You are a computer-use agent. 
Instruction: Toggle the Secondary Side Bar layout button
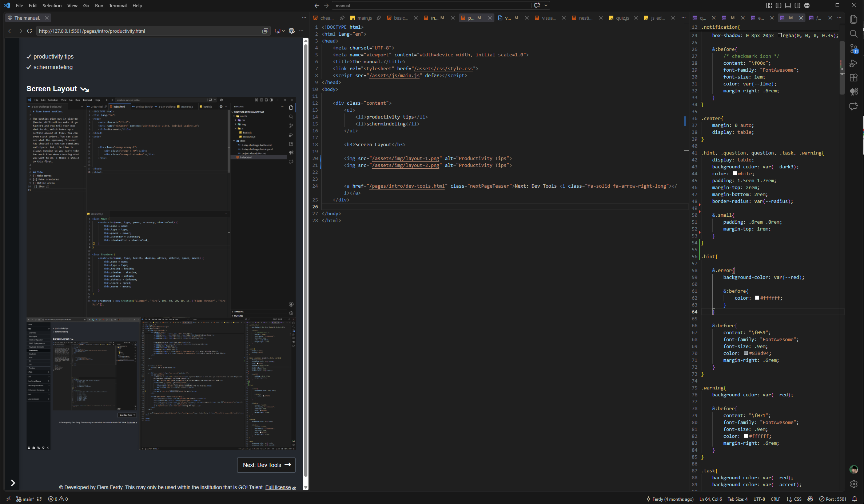click(797, 5)
